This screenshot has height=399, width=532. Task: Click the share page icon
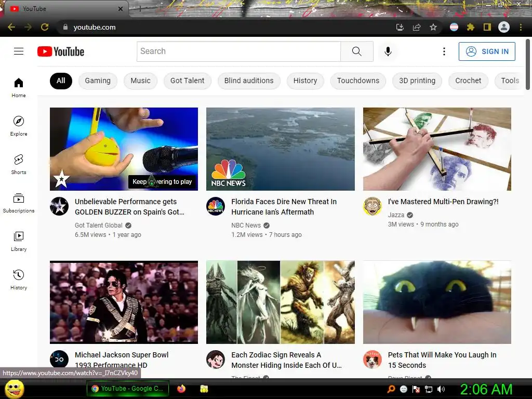pos(417,27)
